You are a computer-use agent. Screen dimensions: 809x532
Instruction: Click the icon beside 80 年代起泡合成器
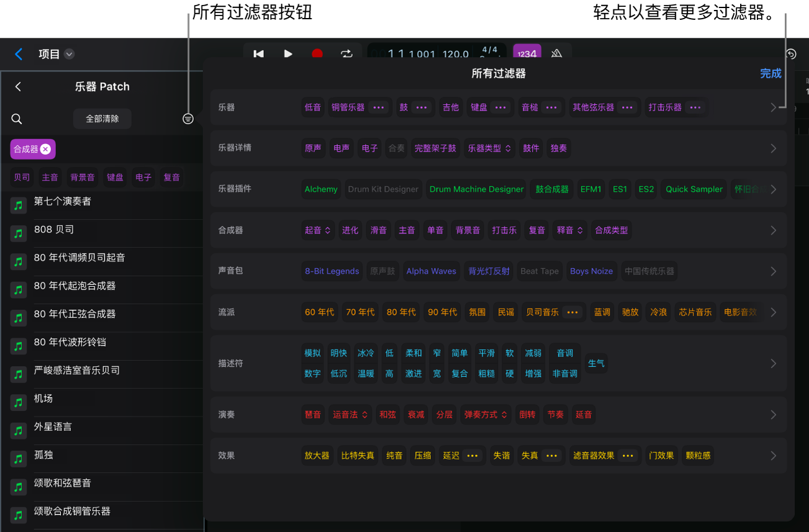coord(19,290)
